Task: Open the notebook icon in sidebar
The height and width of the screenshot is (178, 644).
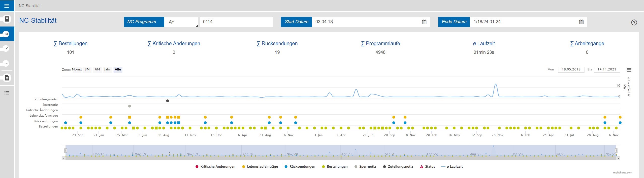Action: [7, 19]
